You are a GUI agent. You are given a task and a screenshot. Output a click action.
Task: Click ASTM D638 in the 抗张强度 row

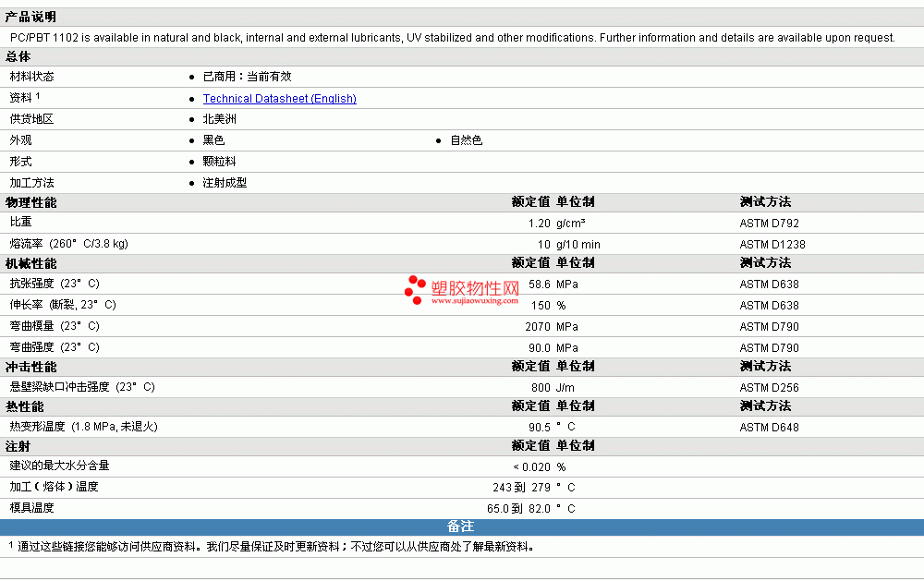tap(769, 284)
